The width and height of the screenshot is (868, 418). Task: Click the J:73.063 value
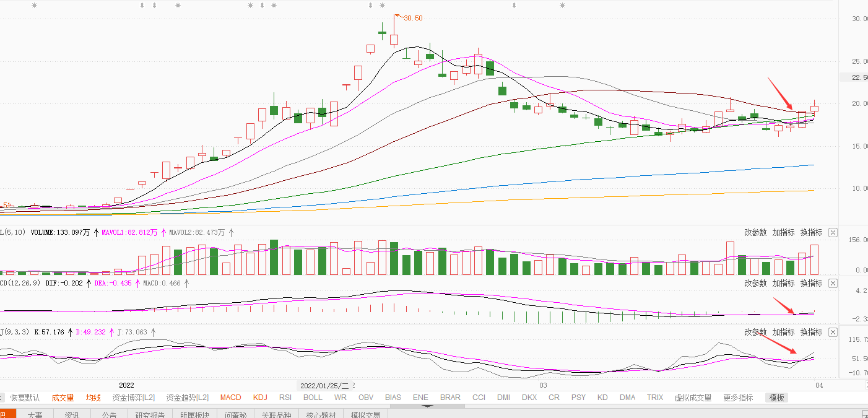click(132, 333)
